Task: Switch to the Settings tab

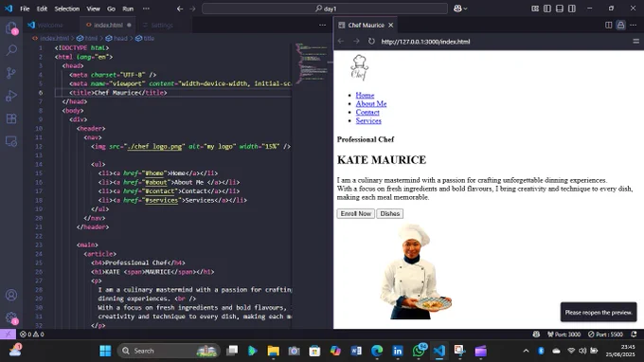Action: pyautogui.click(x=161, y=25)
